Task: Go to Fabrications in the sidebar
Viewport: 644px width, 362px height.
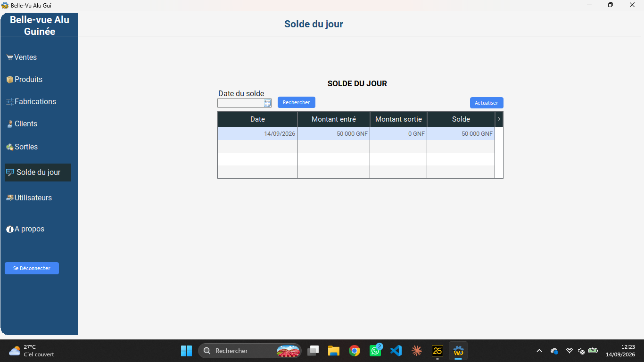Action: 31,101
